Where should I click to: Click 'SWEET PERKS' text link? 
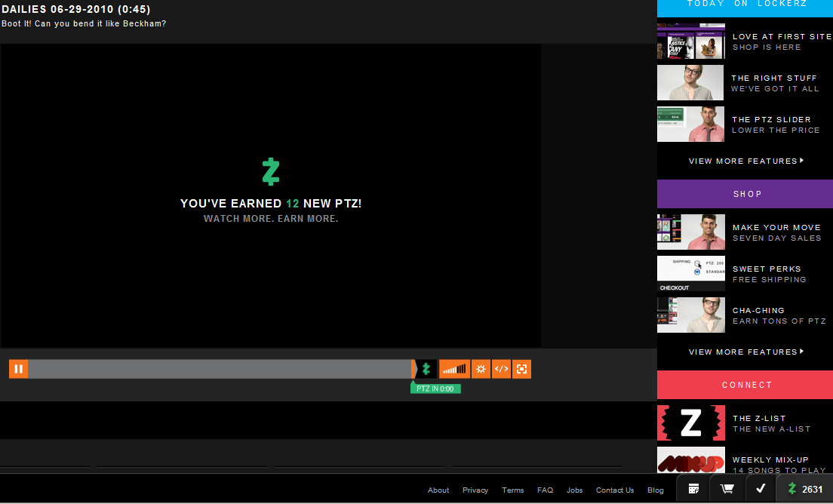(767, 269)
